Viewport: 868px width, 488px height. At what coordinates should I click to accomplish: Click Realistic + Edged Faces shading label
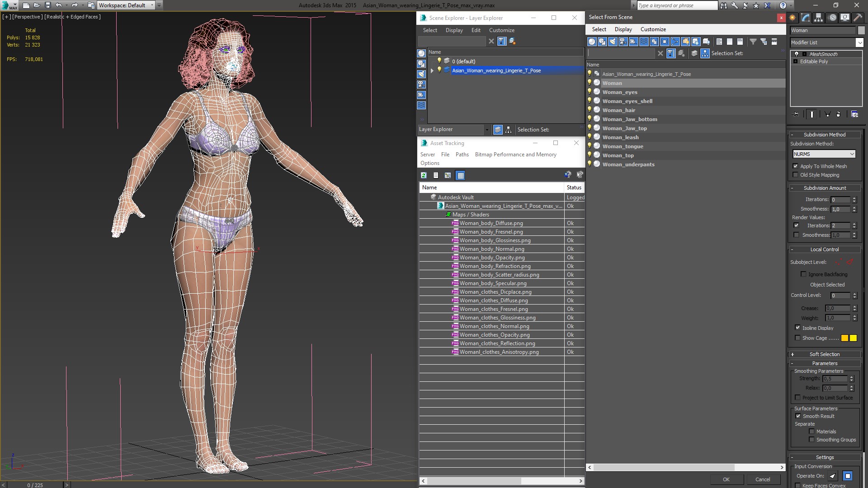click(x=72, y=17)
